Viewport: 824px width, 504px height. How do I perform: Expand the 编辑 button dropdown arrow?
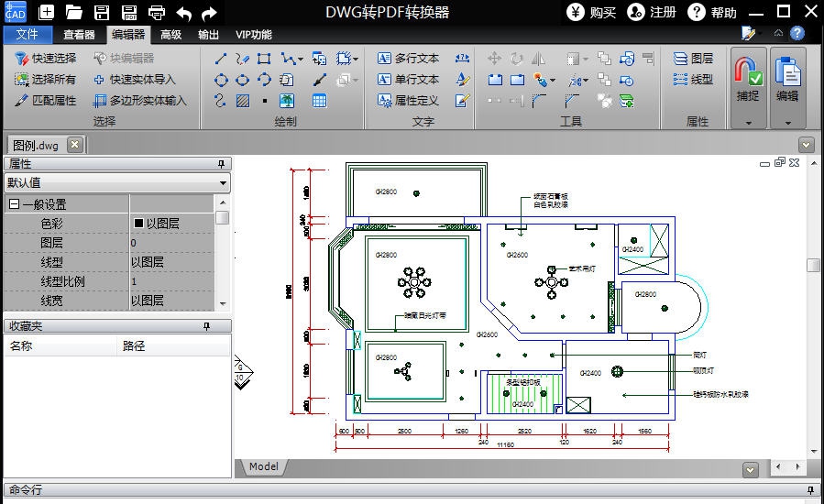click(787, 122)
